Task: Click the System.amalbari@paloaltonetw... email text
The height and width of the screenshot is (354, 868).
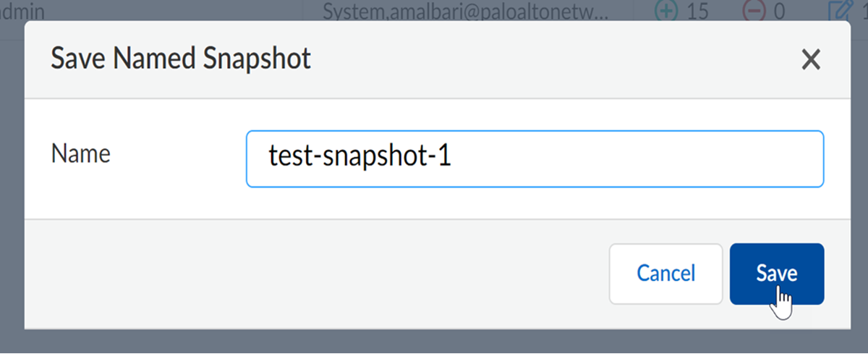Action: 467,10
